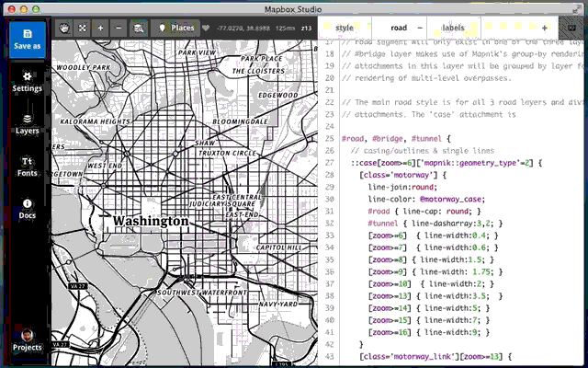The width and height of the screenshot is (588, 368).
Task: Open the Places search
Action: [x=175, y=28]
